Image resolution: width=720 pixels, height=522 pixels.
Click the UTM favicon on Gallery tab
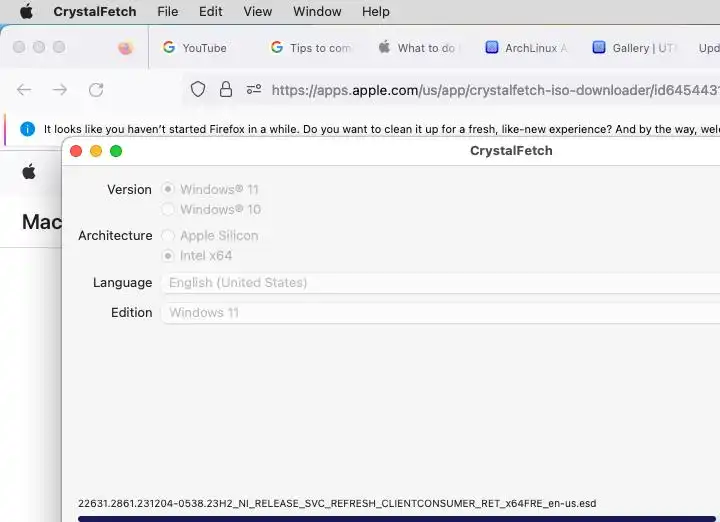click(599, 47)
